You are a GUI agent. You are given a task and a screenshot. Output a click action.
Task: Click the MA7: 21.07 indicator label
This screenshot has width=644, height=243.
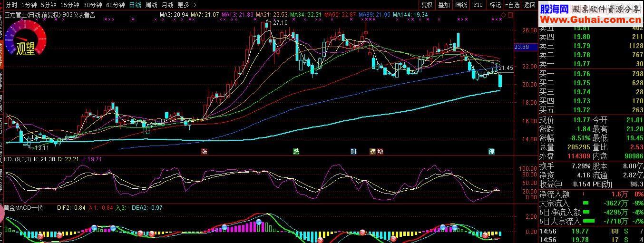pos(205,15)
